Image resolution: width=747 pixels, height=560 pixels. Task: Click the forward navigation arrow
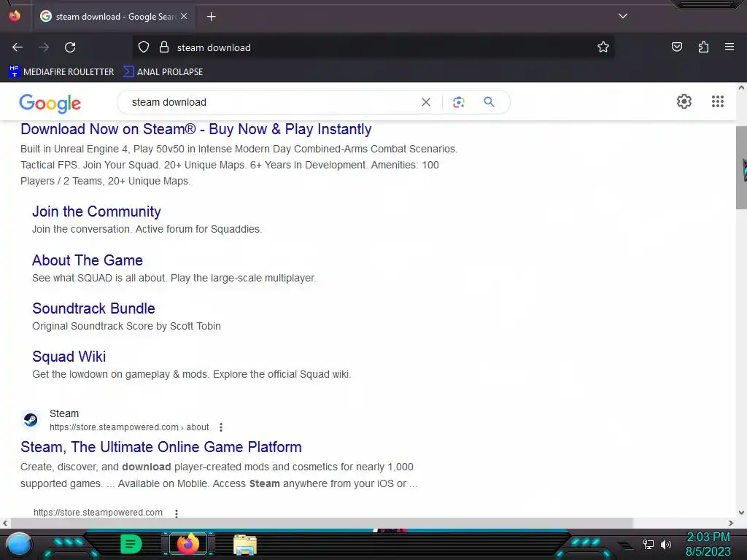point(44,47)
